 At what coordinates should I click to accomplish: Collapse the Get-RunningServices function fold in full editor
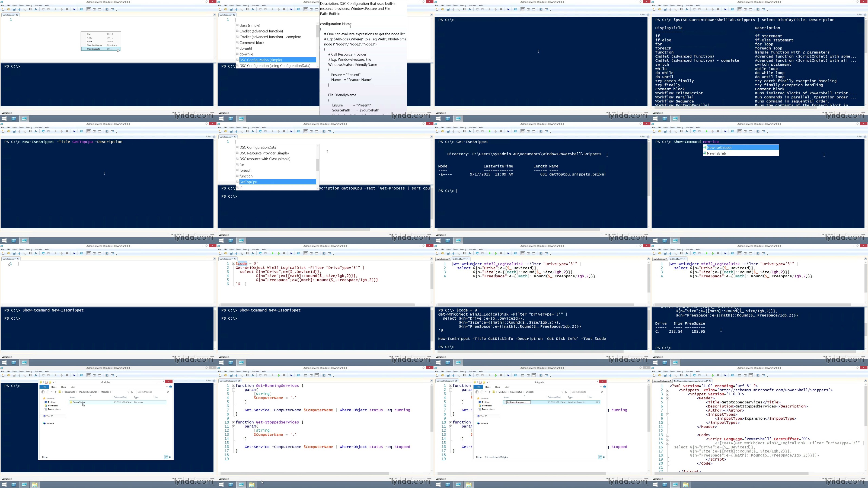pyautogui.click(x=233, y=386)
